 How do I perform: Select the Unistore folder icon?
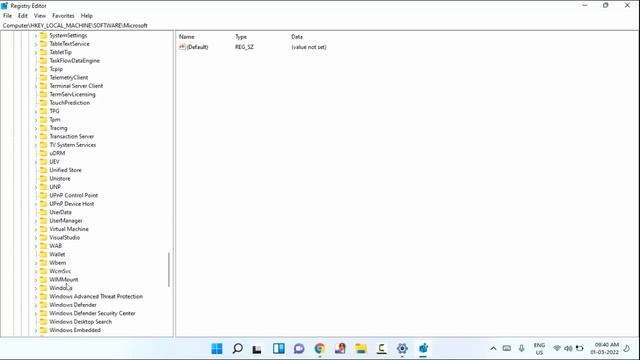(x=43, y=178)
